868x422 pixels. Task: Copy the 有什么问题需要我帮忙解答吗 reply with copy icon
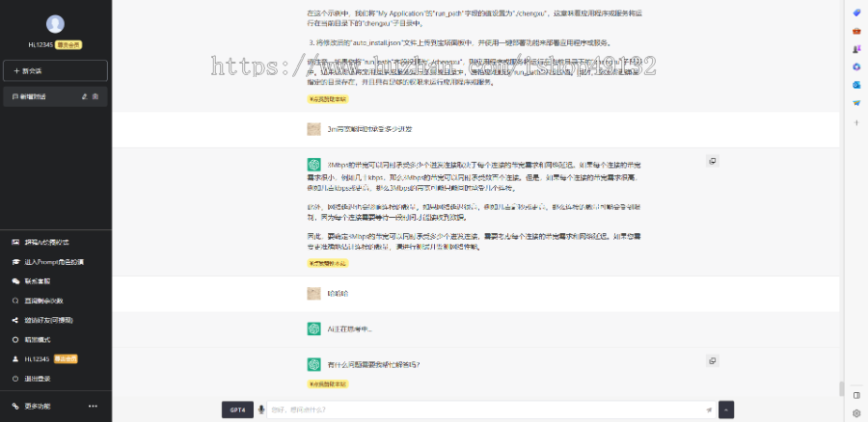click(x=713, y=360)
